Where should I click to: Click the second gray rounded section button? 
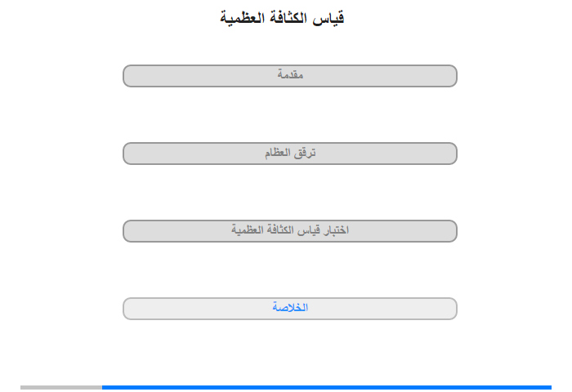point(289,154)
